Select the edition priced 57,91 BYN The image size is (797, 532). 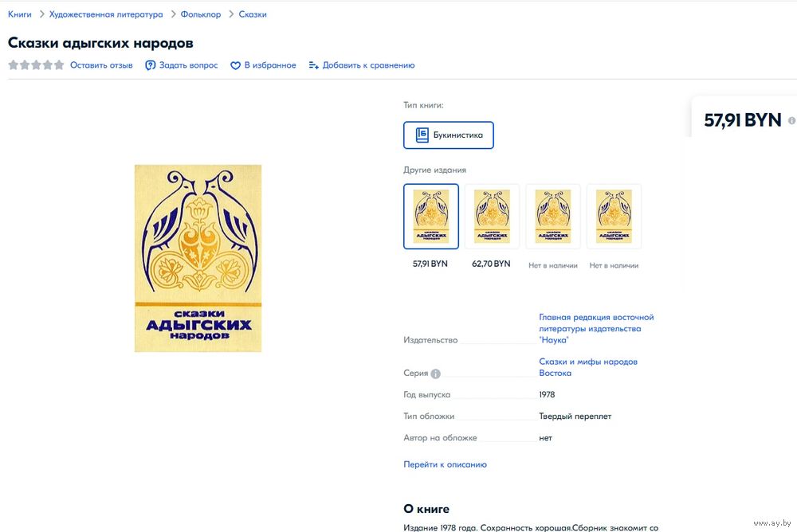point(431,217)
